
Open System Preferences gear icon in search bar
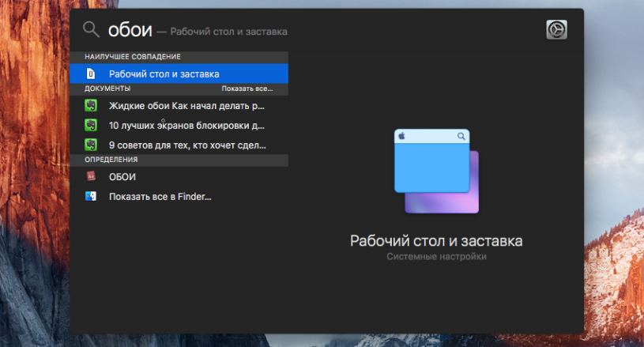coord(556,29)
